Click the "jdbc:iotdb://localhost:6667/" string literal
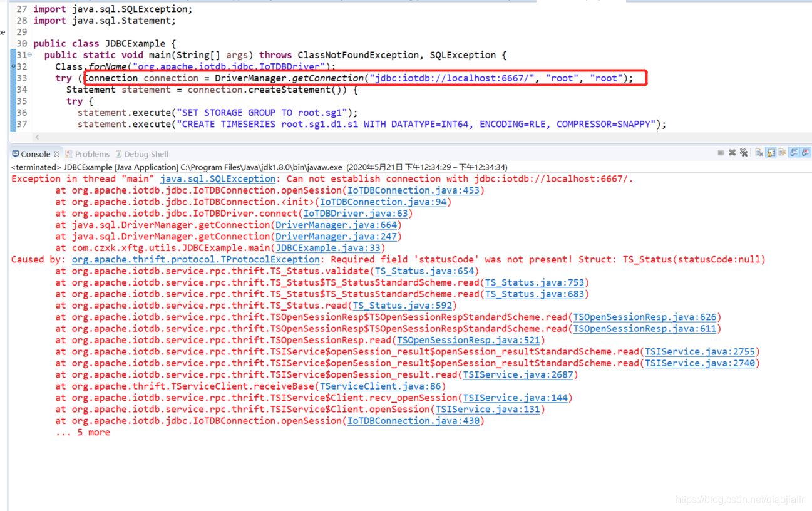The image size is (812, 511). coord(452,78)
